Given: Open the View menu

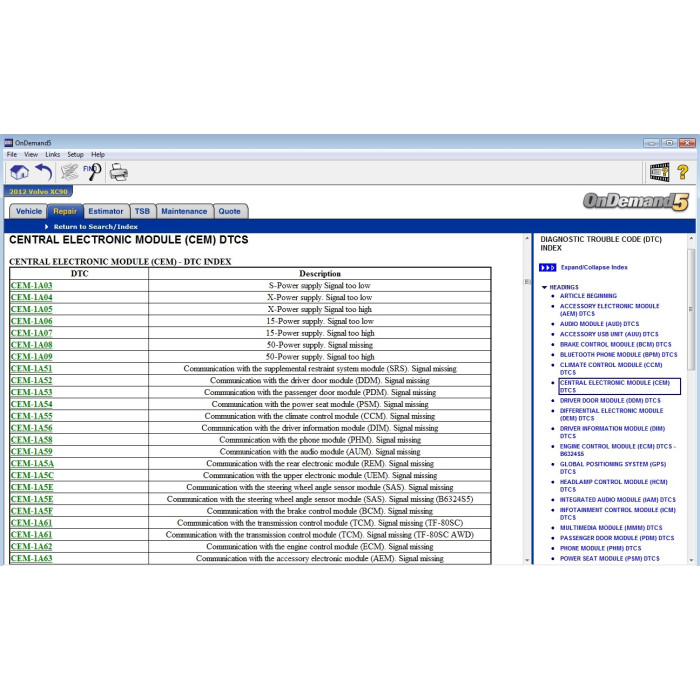Looking at the screenshot, I should point(31,154).
